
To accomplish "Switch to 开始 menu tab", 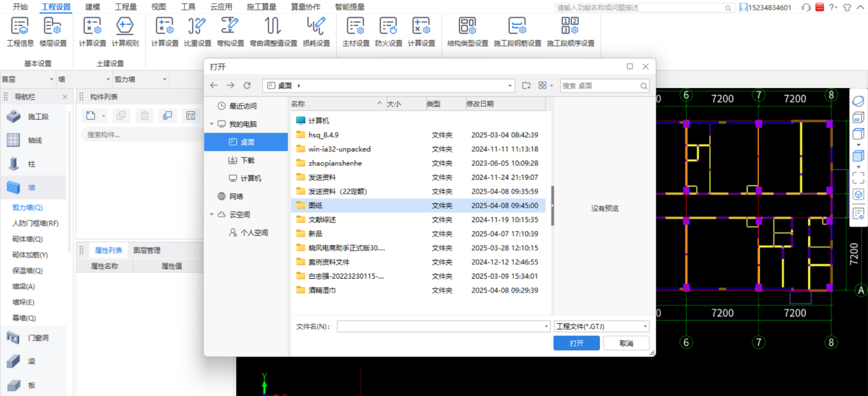I will [20, 7].
